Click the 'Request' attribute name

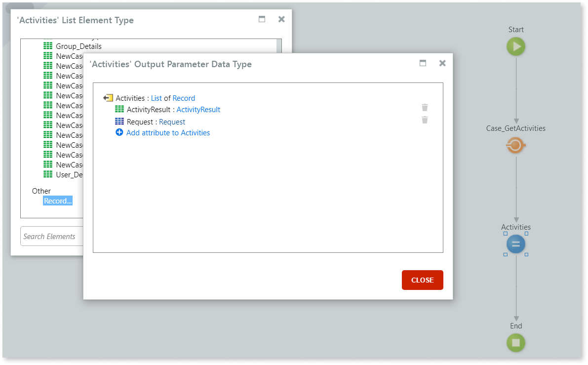point(140,122)
